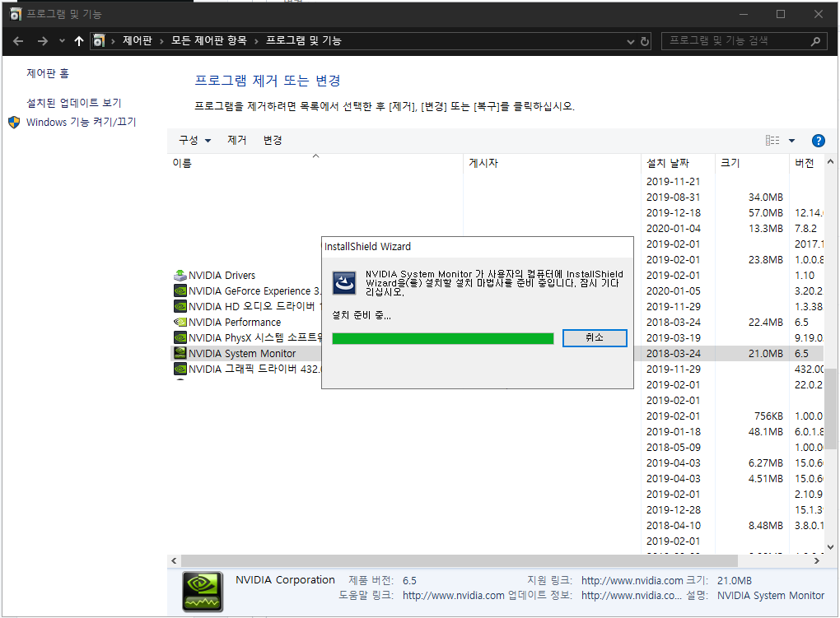Viewport: 840px width, 618px height.
Task: Sort by the 게시자 column header
Action: [x=553, y=163]
